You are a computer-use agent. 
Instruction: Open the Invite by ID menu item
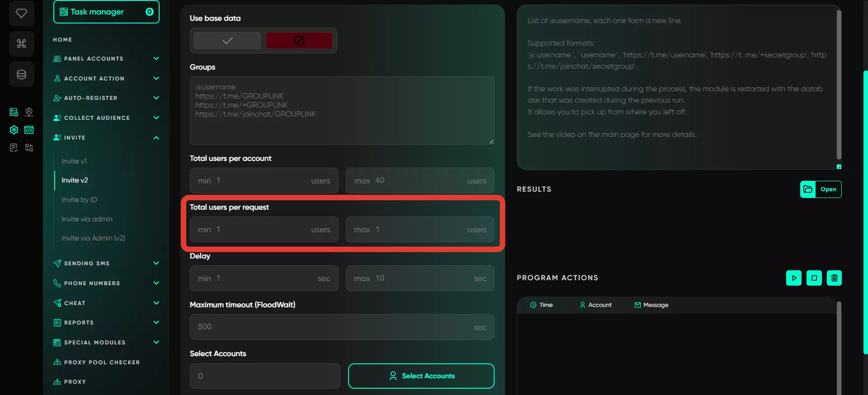point(79,199)
